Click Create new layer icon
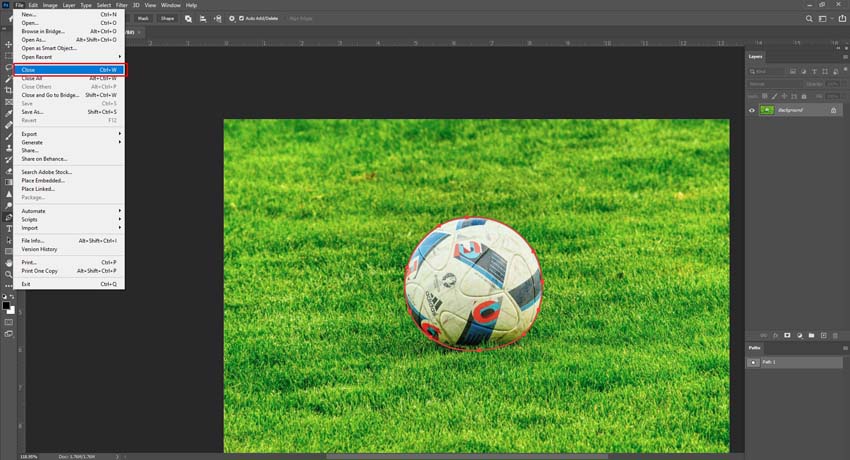Viewport: 850px width, 460px height. click(823, 335)
